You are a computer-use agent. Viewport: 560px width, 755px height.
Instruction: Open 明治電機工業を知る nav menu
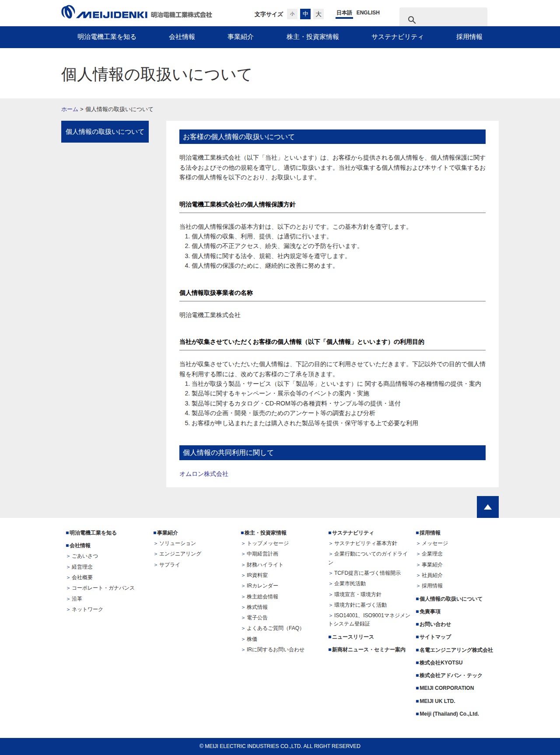click(107, 37)
